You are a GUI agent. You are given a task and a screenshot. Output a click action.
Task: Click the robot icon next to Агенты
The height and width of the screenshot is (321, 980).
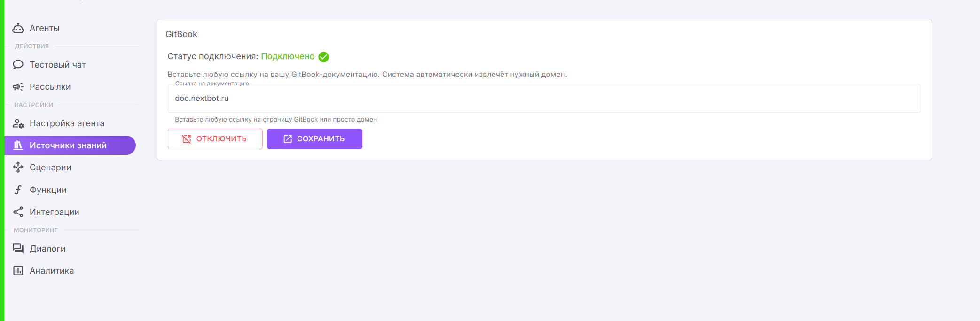18,28
